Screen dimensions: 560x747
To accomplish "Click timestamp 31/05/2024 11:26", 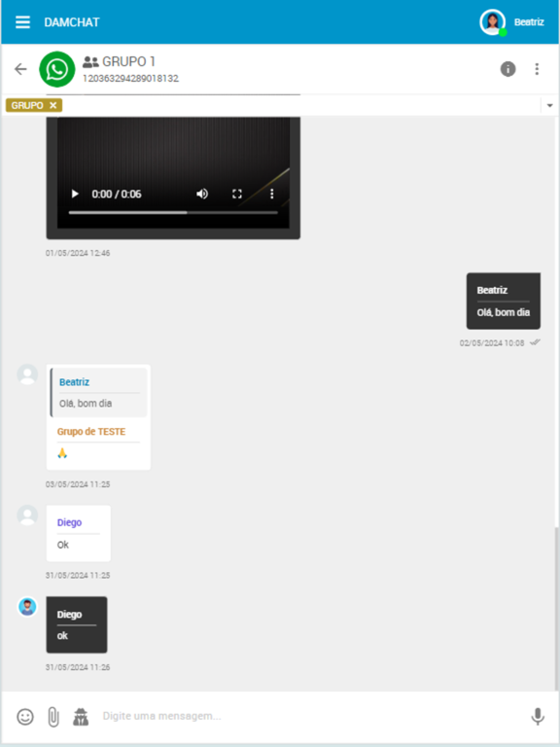I will 78,667.
